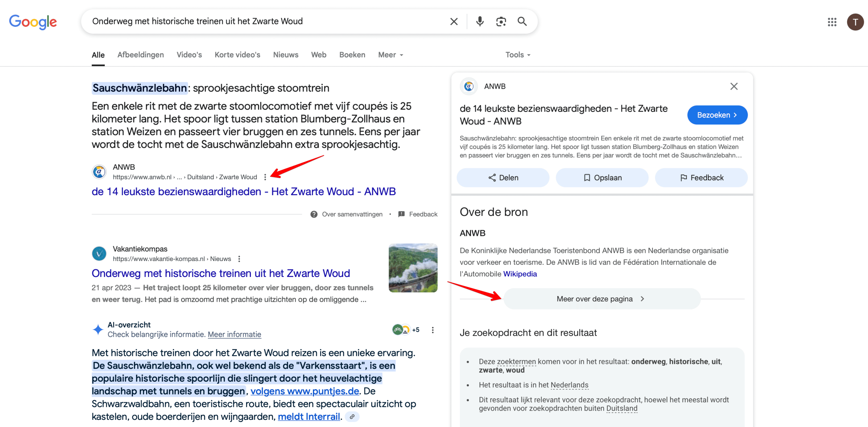Click the Google logo
The image size is (868, 427).
coord(33,22)
